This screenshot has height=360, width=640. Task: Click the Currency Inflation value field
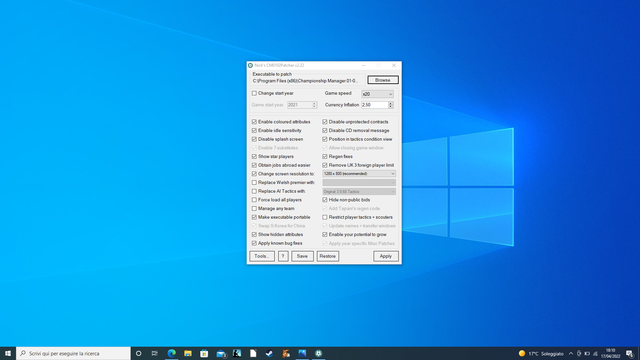point(374,105)
